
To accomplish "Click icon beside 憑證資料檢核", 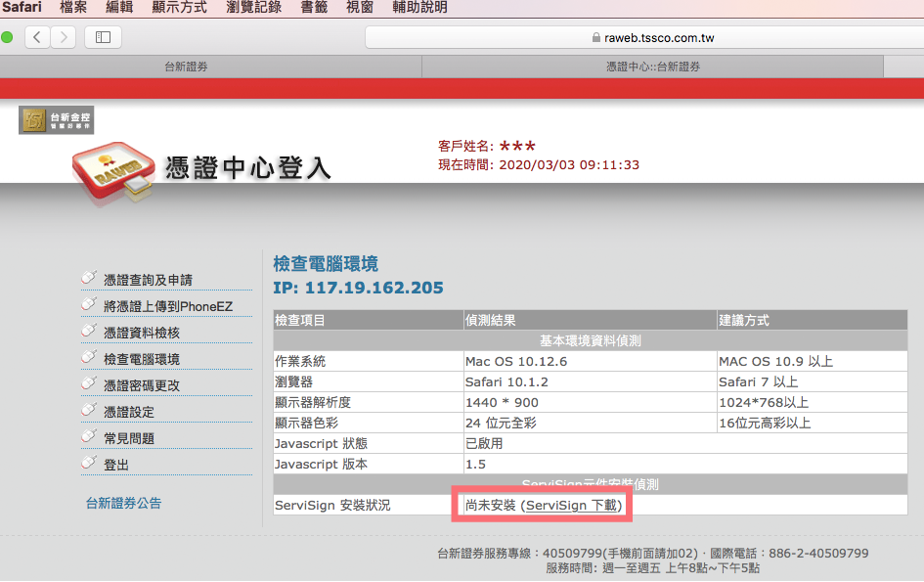I will (89, 331).
